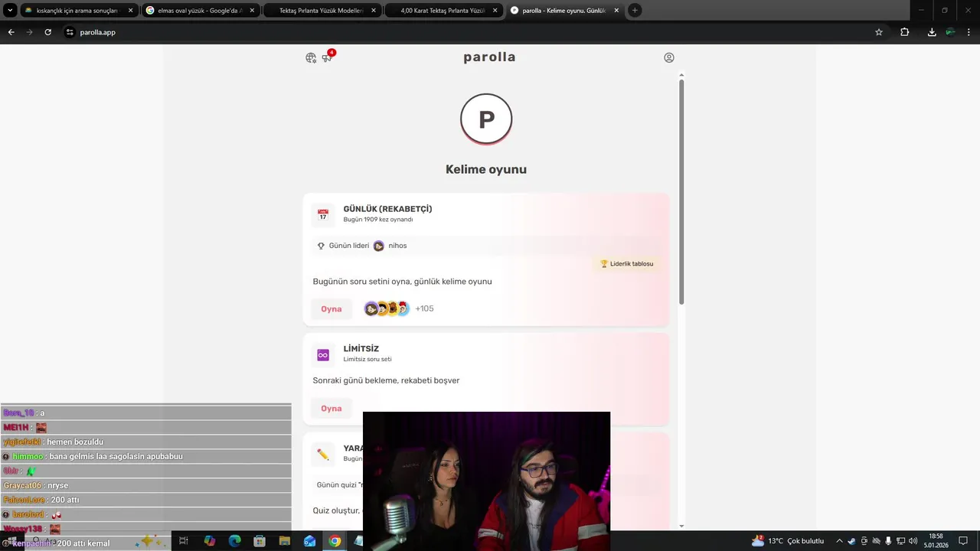Open the Chrome profile avatar
The width and height of the screenshot is (980, 551).
pyautogui.click(x=950, y=32)
